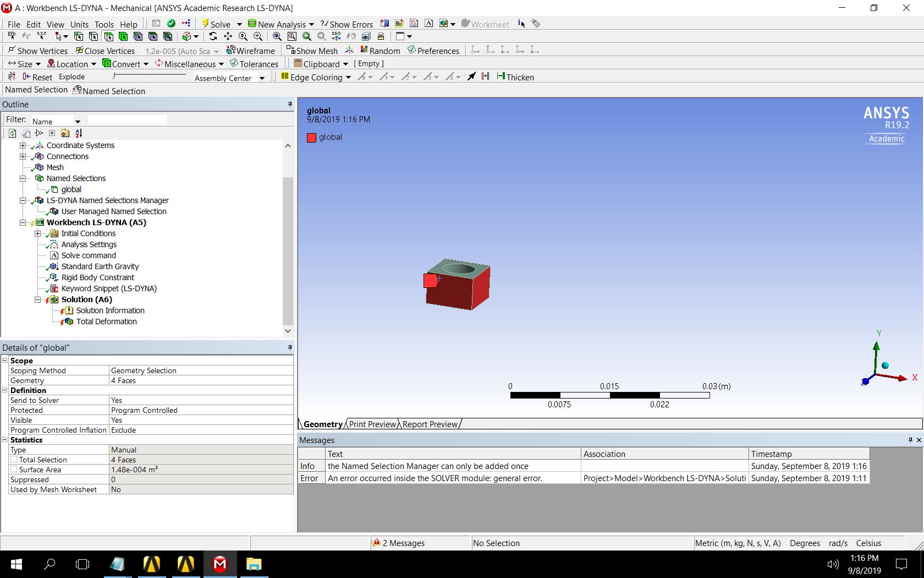This screenshot has width=924, height=578.
Task: Toggle Random colors
Action: [x=380, y=51]
